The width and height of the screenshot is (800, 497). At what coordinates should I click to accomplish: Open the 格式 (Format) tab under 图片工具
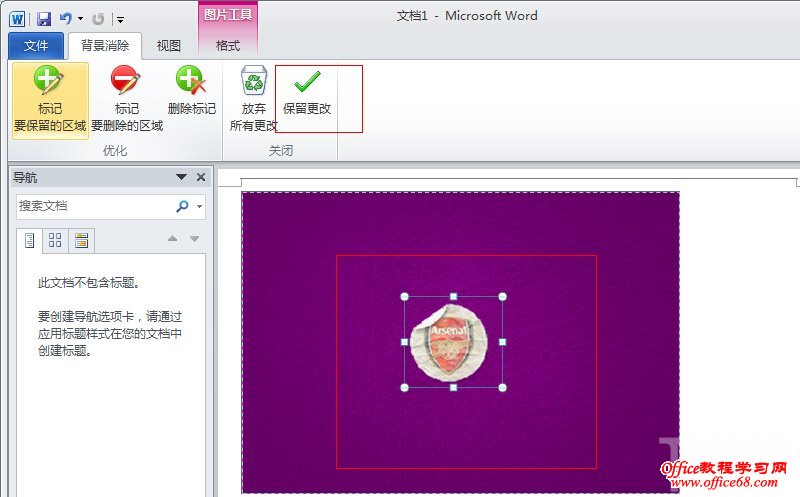(228, 46)
